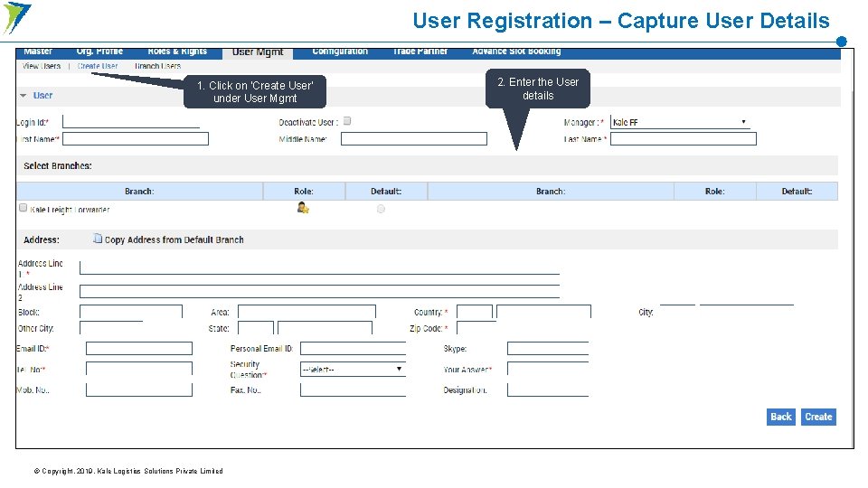Click the Zip Code input field
This screenshot has height=488, width=868.
pyautogui.click(x=476, y=328)
